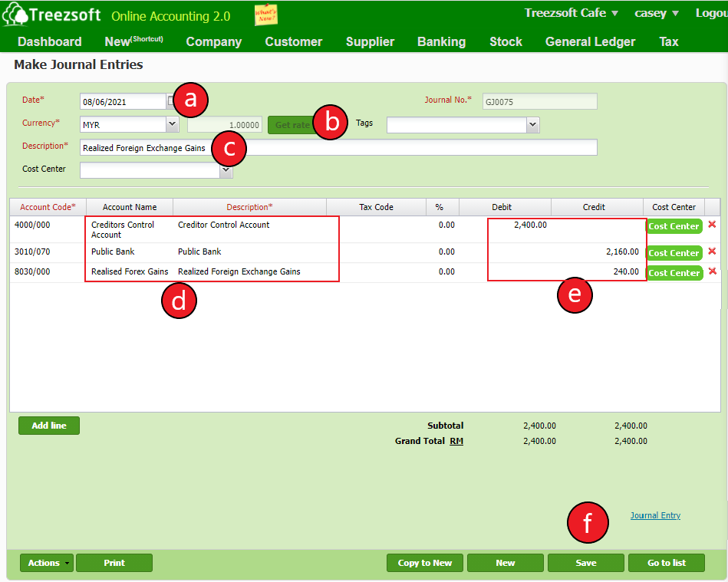
Task: Click the Go to list button
Action: point(667,563)
